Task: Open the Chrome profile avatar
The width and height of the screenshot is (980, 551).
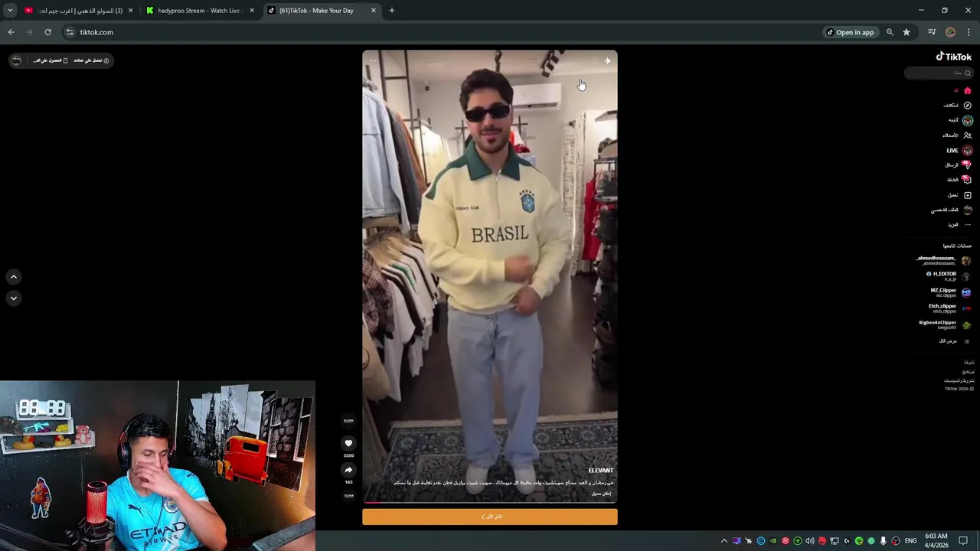Action: (950, 32)
